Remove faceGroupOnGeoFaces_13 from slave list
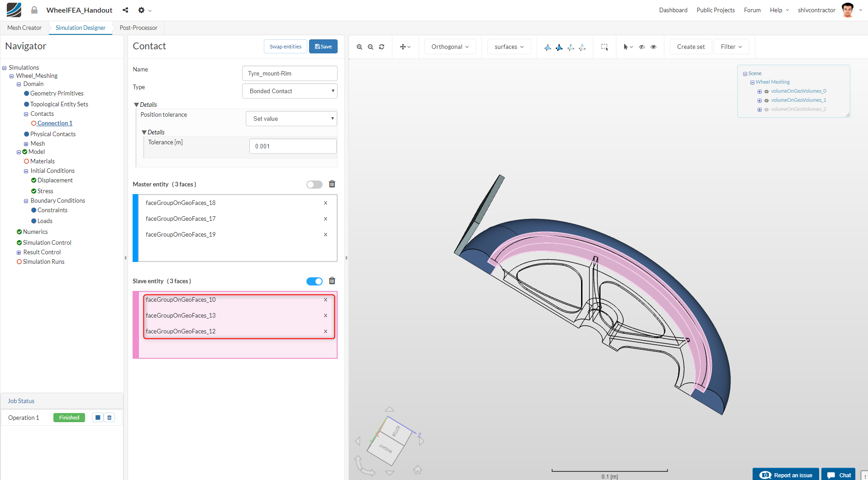 [325, 316]
